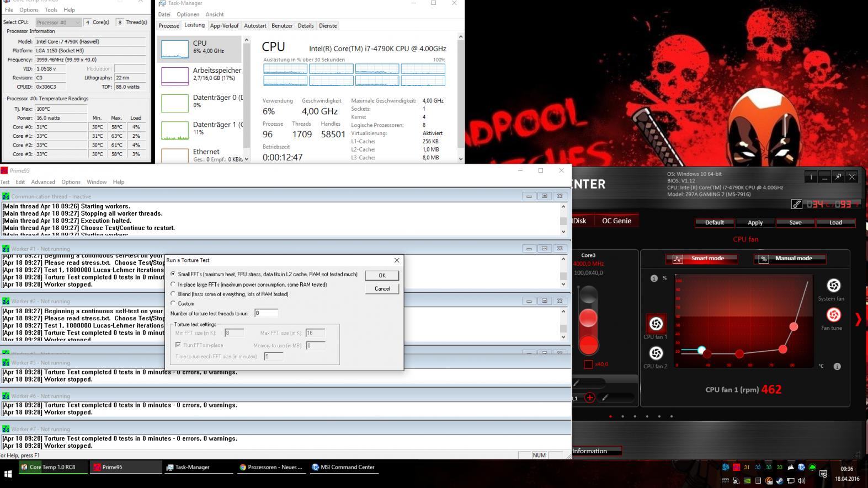This screenshot has width=868, height=488.
Task: Switch to Autostart tab in Task-Manager
Action: pos(255,26)
